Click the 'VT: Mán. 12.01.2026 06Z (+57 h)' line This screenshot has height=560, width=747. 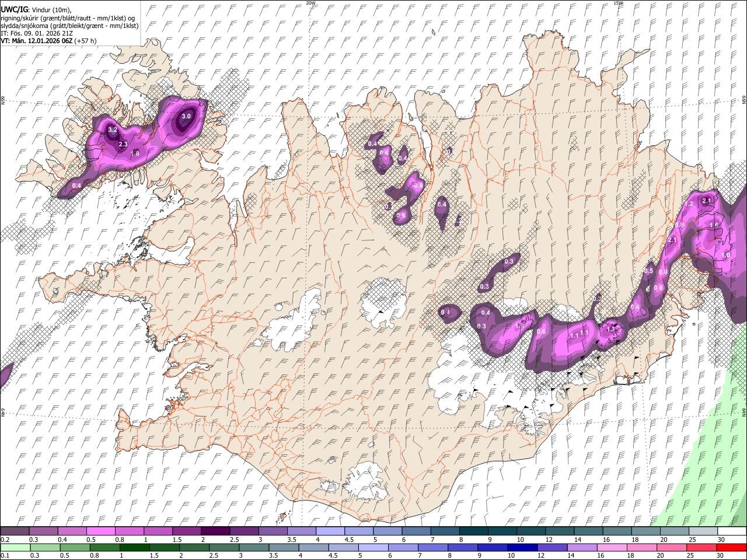click(48, 41)
